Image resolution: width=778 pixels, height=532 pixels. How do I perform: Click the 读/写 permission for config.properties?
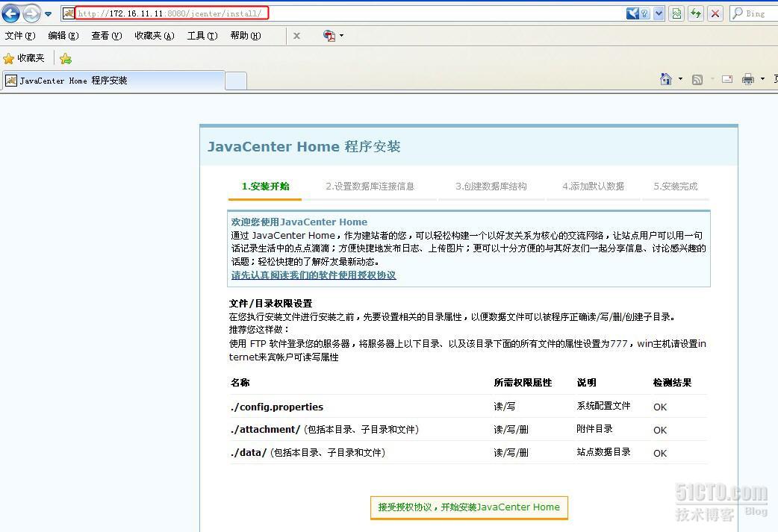tap(504, 407)
